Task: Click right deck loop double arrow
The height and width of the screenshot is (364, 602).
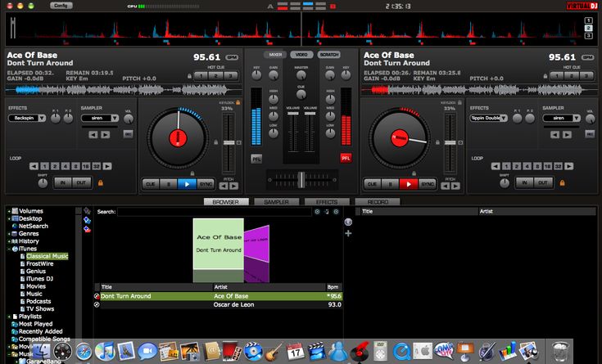Action: click(x=569, y=166)
